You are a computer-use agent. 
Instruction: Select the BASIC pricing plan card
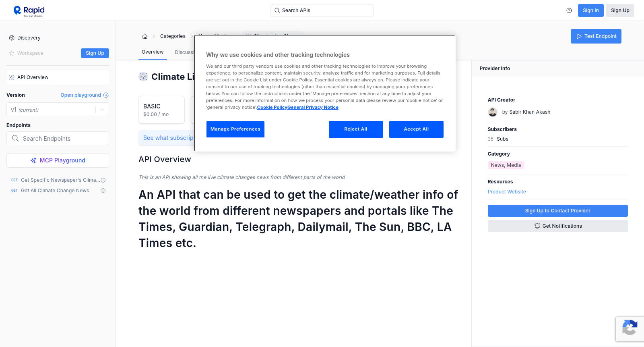[161, 110]
